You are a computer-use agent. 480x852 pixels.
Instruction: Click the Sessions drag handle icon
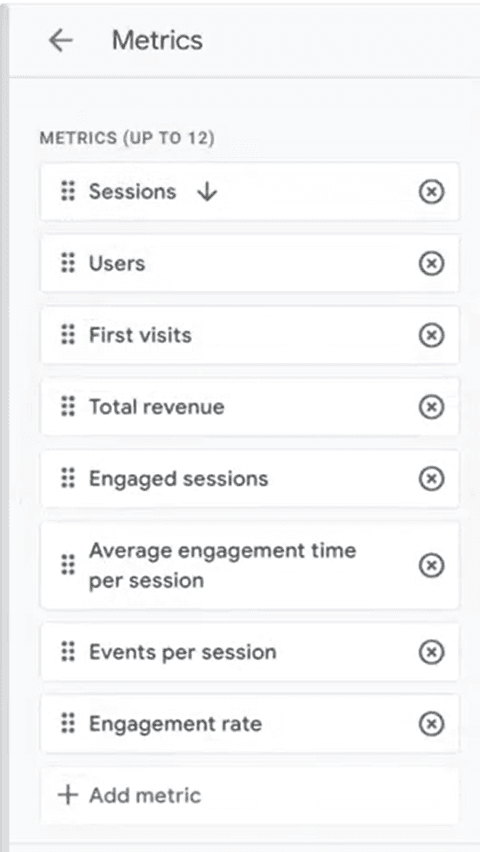point(68,192)
